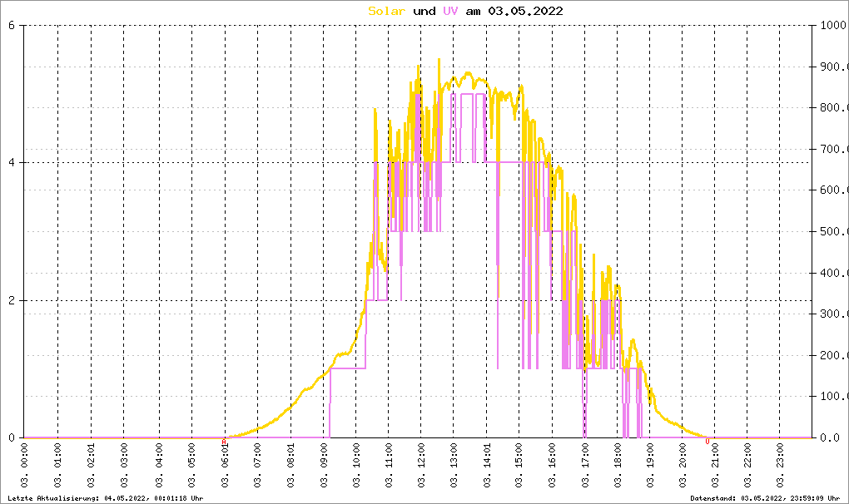The height and width of the screenshot is (504, 849).
Task: Click the x-axis label "03. 11:00"
Action: coord(389,465)
